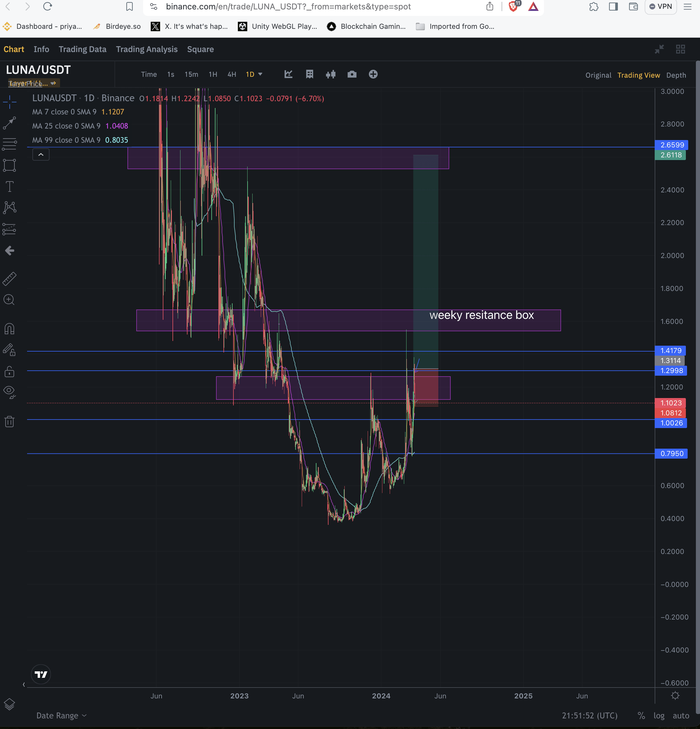Toggle log scale on the chart
Viewport: 700px width, 729px height.
click(x=659, y=715)
